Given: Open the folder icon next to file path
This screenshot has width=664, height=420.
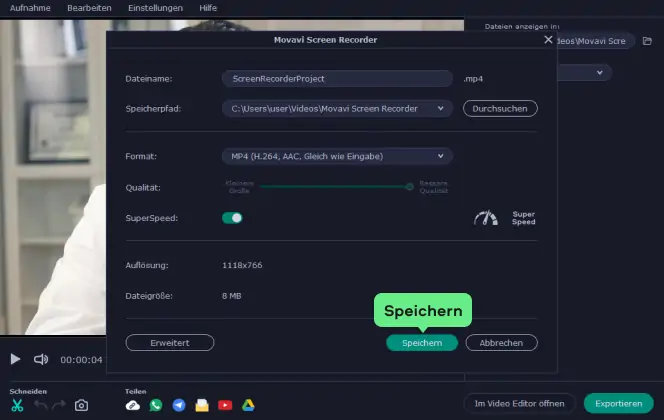Looking at the screenshot, I should (x=647, y=41).
